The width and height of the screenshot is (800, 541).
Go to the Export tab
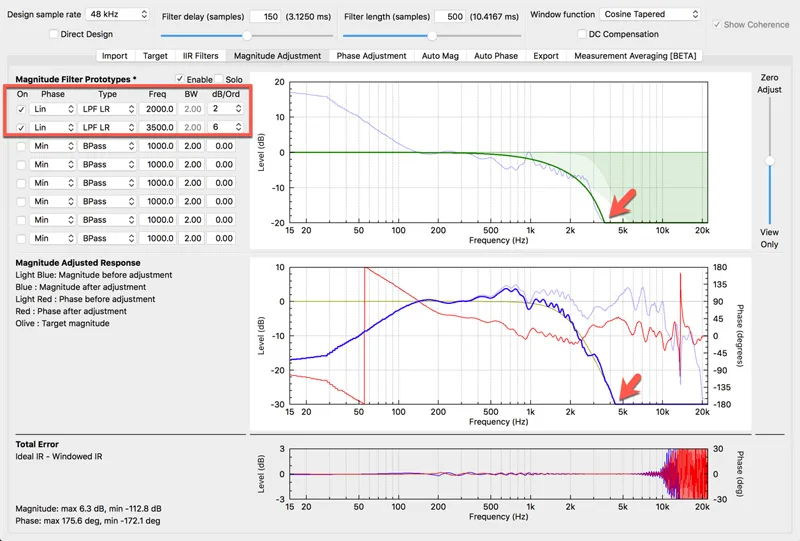point(546,56)
